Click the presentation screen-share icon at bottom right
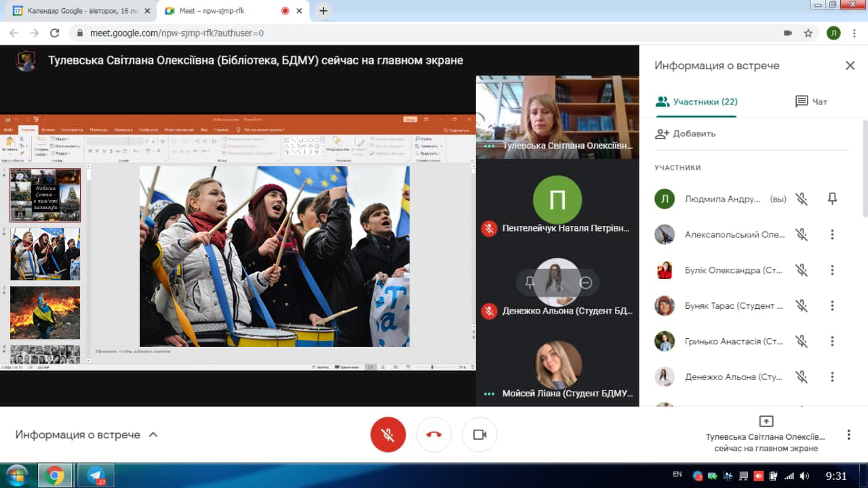This screenshot has width=868, height=488. [x=766, y=421]
